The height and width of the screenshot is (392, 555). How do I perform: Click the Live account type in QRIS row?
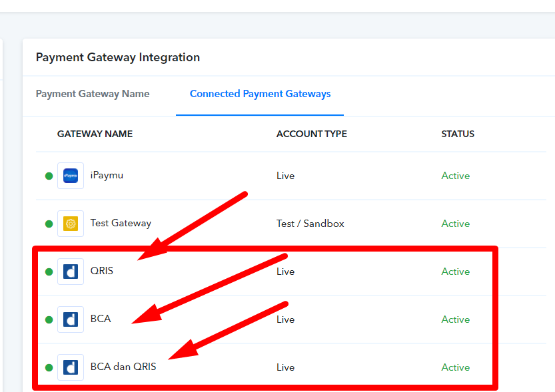pyautogui.click(x=285, y=272)
